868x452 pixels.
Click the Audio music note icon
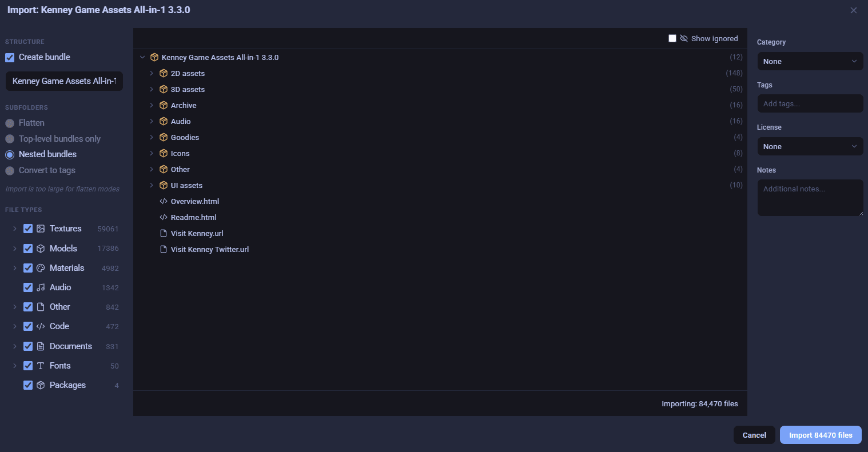click(x=40, y=287)
